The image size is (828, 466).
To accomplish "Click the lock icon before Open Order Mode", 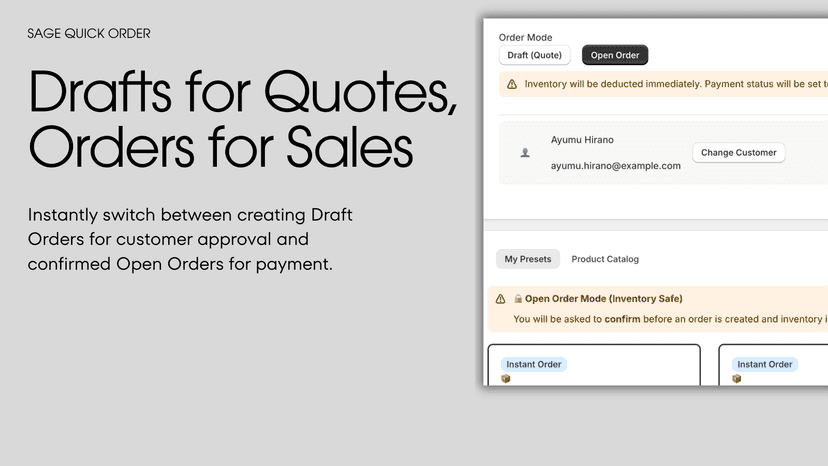I will [518, 299].
